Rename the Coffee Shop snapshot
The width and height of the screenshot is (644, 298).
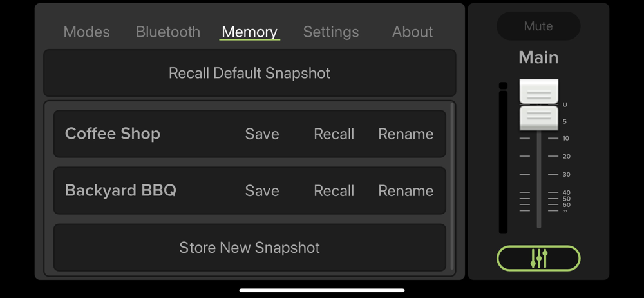coord(406,134)
